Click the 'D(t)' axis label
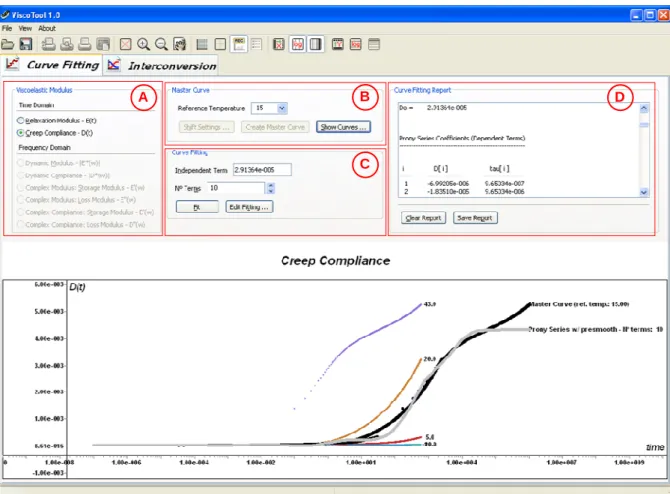Screen dimensions: 670x494 [77, 287]
